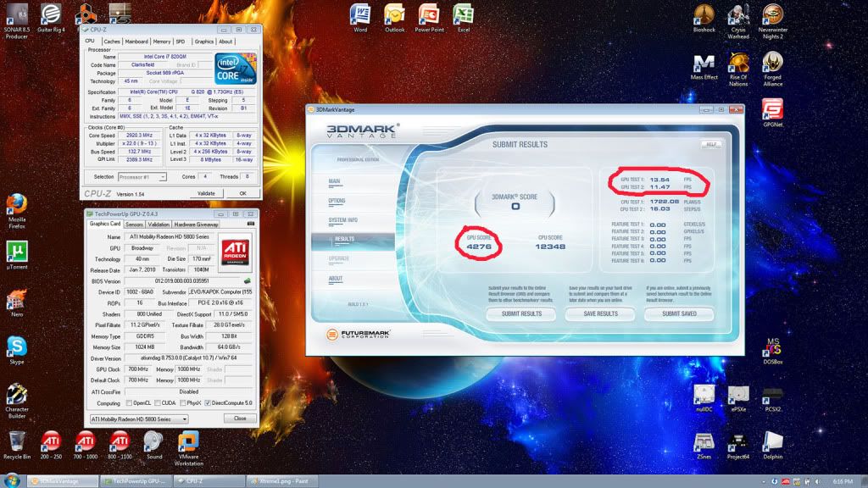Open the Guitar Rig 4 desktop shortcut
This screenshot has width=868, height=488.
point(51,19)
